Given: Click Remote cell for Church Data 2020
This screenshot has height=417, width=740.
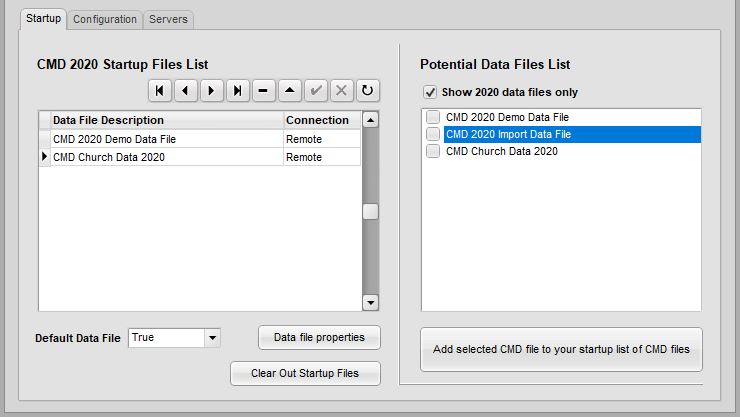Looking at the screenshot, I should point(322,157).
